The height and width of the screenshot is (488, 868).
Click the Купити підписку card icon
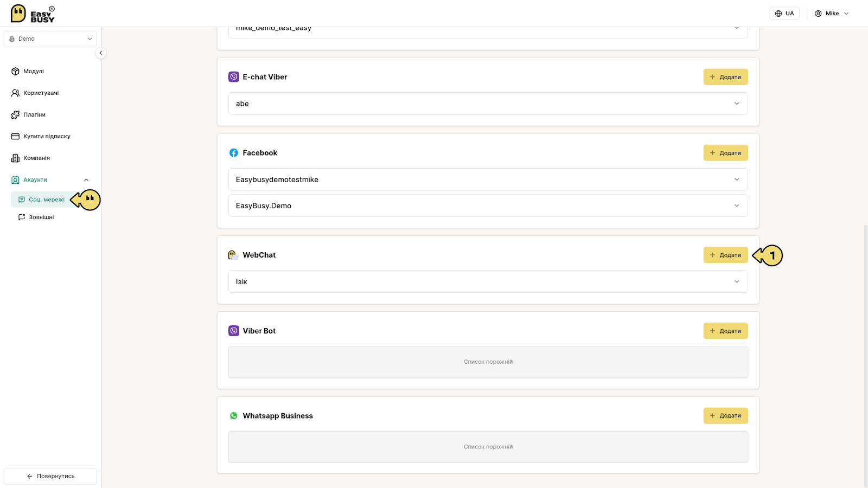(15, 136)
